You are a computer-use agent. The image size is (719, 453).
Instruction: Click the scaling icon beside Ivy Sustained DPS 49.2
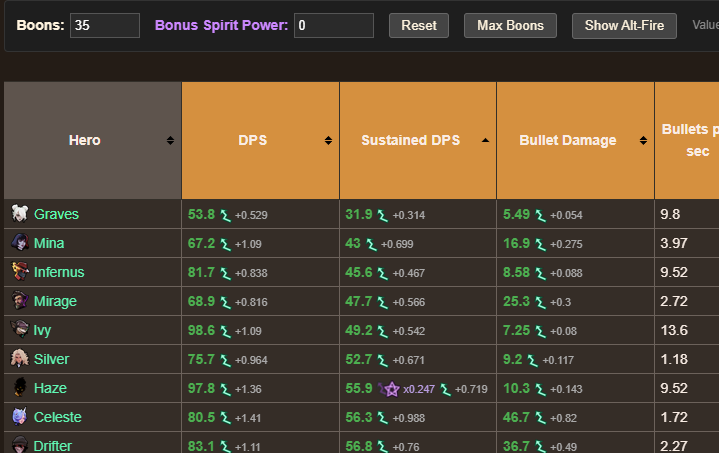pos(382,331)
